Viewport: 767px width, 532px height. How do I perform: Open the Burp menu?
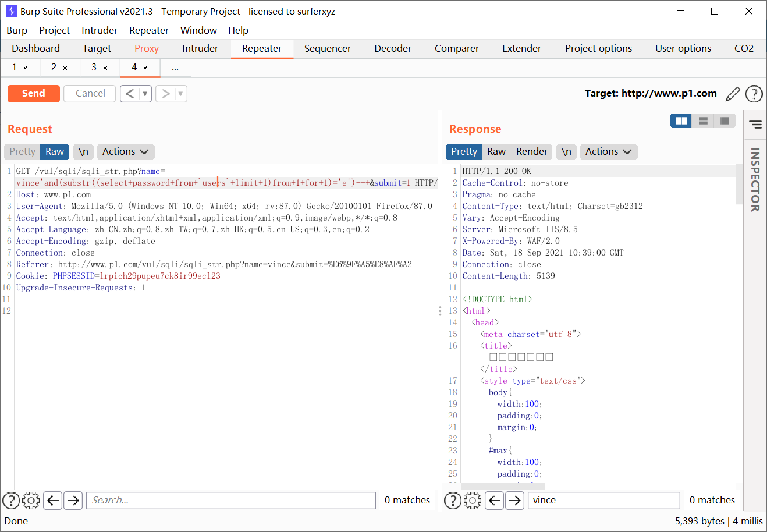[x=17, y=30]
